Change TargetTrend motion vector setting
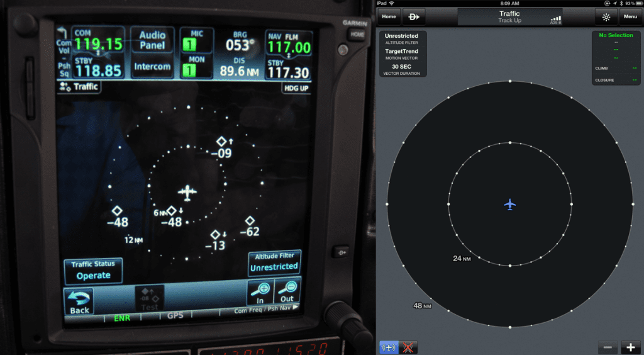This screenshot has width=644, height=355. coord(401,54)
